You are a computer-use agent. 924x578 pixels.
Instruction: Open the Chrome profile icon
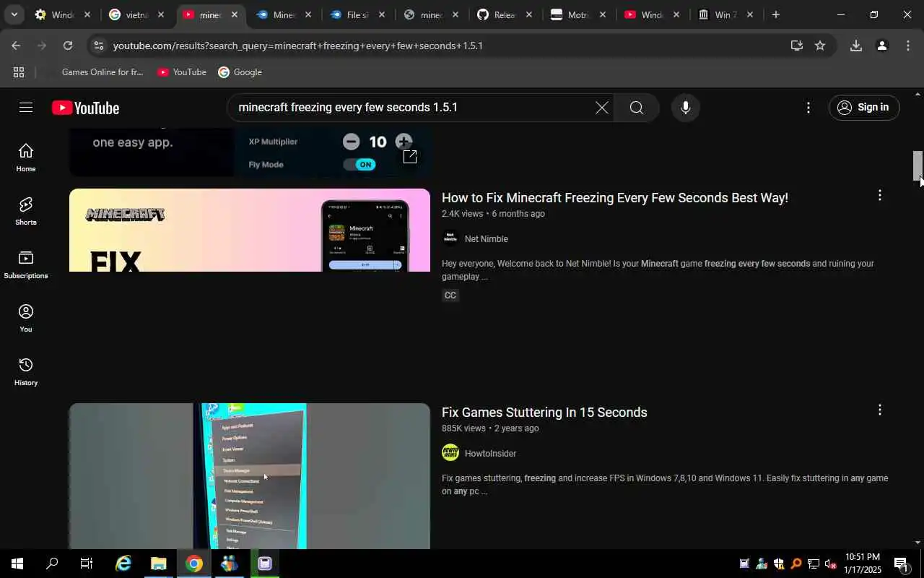coord(881,46)
